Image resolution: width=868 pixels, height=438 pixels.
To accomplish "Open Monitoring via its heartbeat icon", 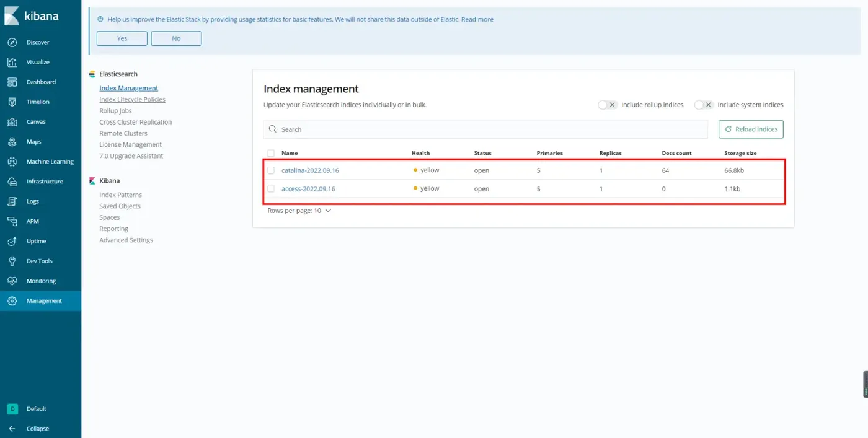I will point(12,281).
